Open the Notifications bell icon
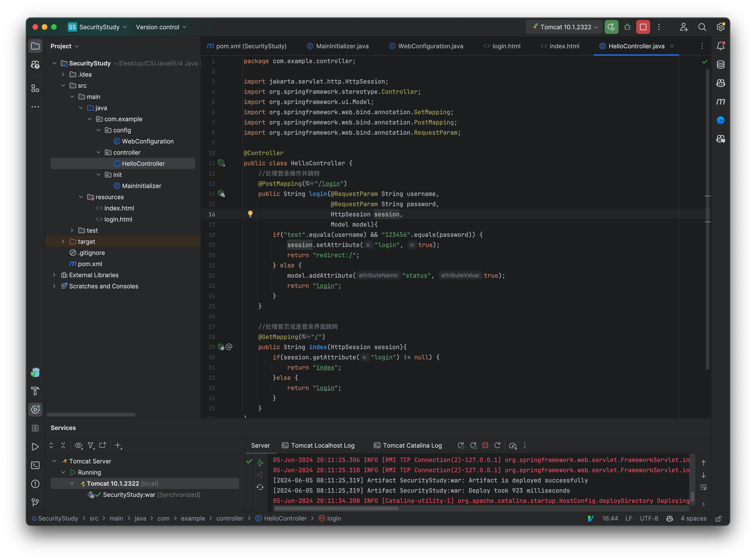Image resolution: width=756 pixels, height=560 pixels. (721, 46)
